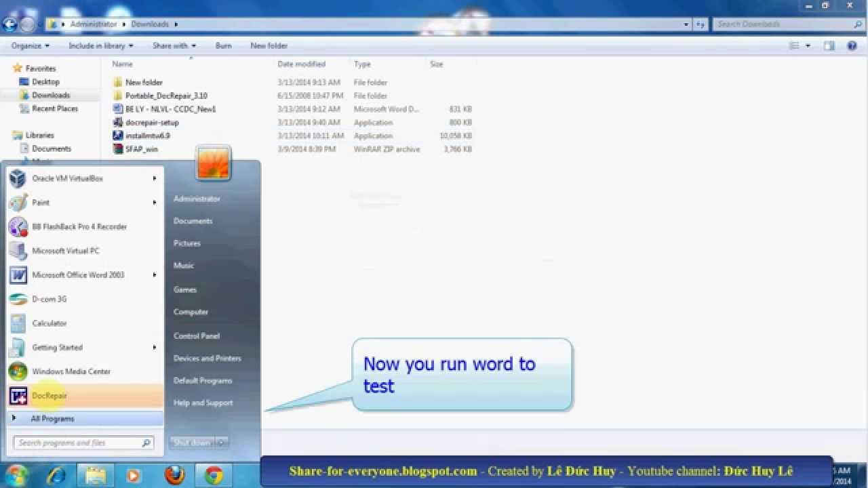Open the Shut down options arrow
The height and width of the screenshot is (488, 868).
(222, 443)
